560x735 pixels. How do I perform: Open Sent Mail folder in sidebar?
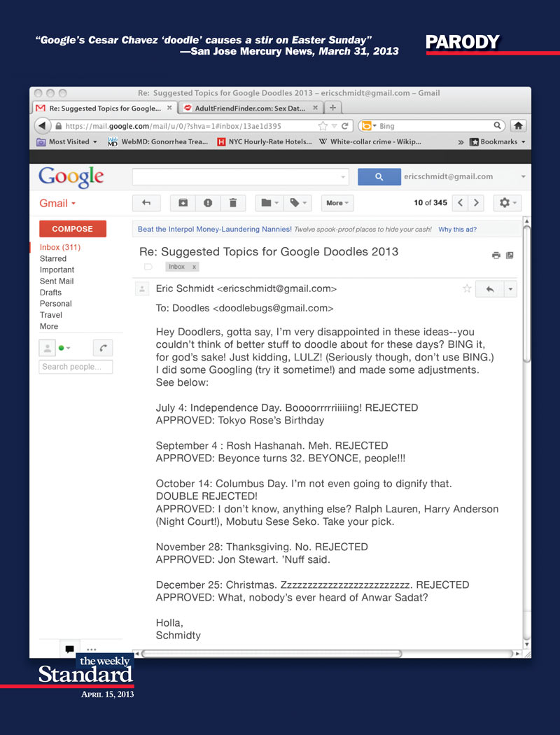point(57,281)
